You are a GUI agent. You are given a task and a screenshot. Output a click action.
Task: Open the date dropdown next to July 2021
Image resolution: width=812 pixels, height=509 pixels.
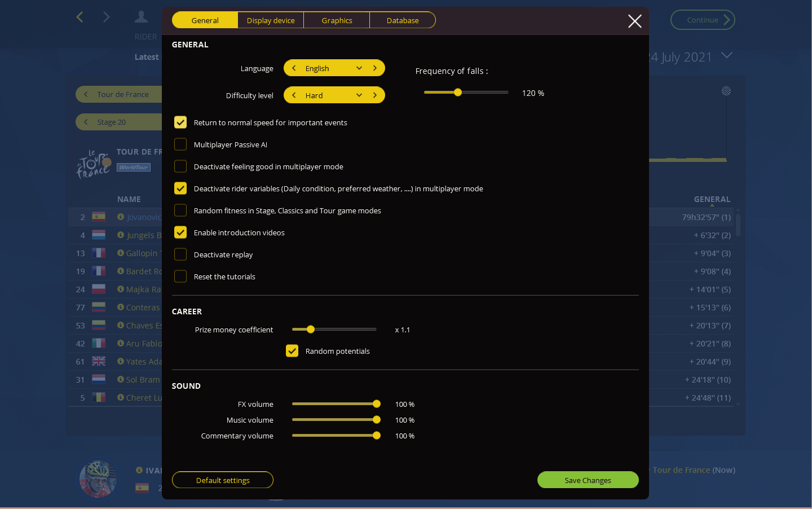click(727, 55)
